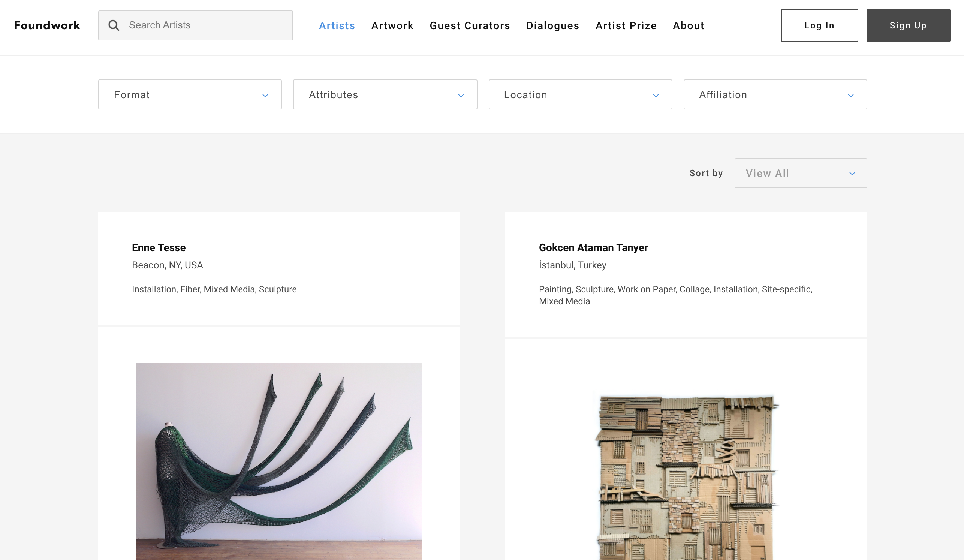This screenshot has width=964, height=560.
Task: Click the Log In button
Action: pos(819,25)
